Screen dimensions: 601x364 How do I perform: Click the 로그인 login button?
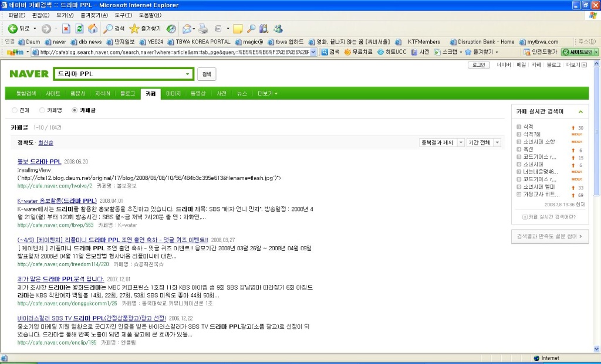coord(479,65)
